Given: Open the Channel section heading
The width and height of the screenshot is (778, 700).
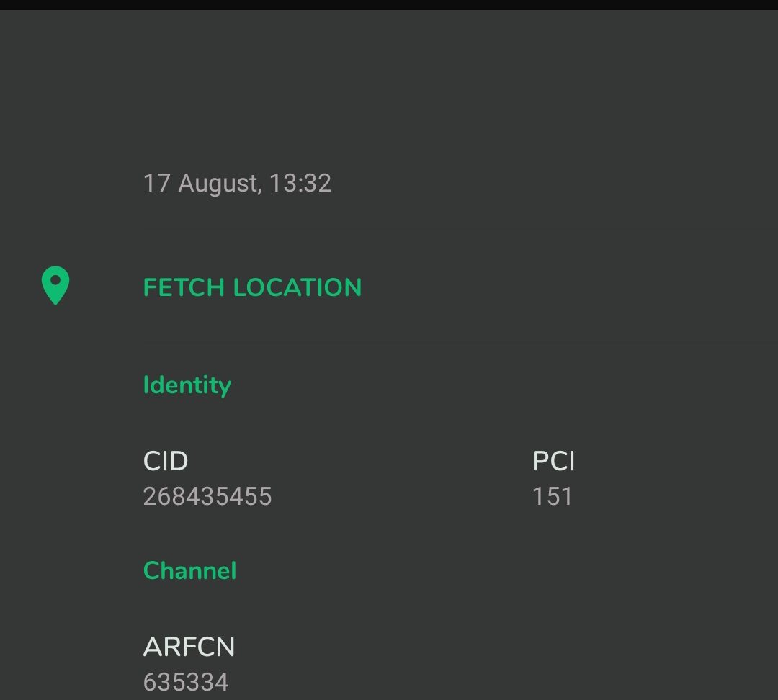Looking at the screenshot, I should [189, 570].
